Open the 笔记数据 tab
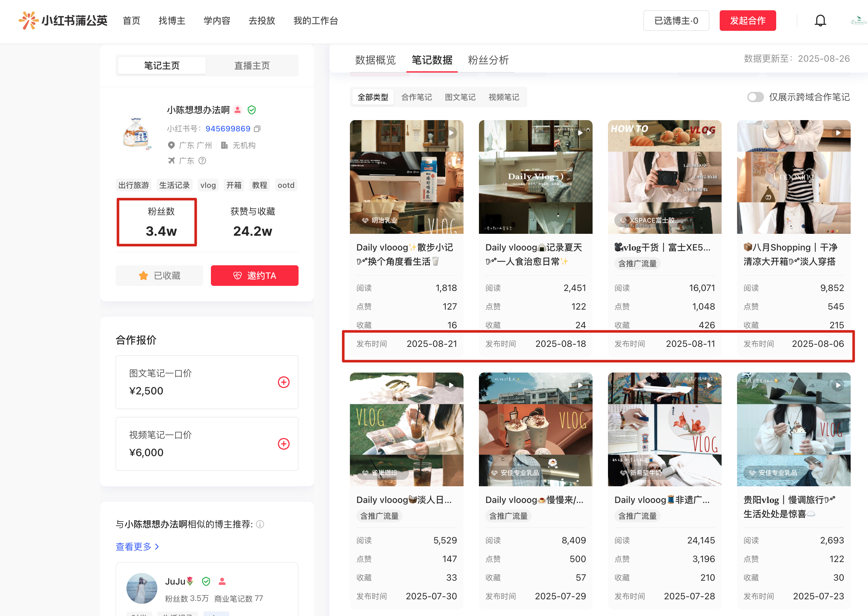 click(x=432, y=60)
